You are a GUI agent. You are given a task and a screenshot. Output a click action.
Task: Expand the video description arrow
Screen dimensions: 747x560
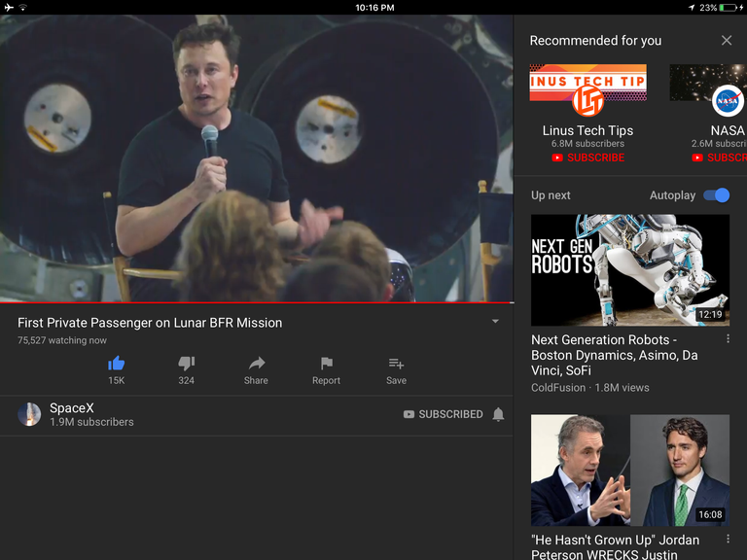coord(495,322)
